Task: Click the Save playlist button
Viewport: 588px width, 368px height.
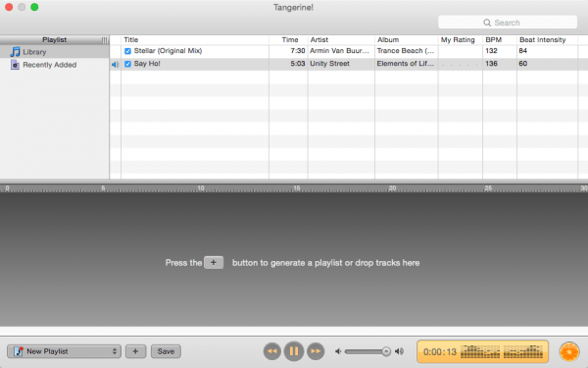Action: (166, 351)
